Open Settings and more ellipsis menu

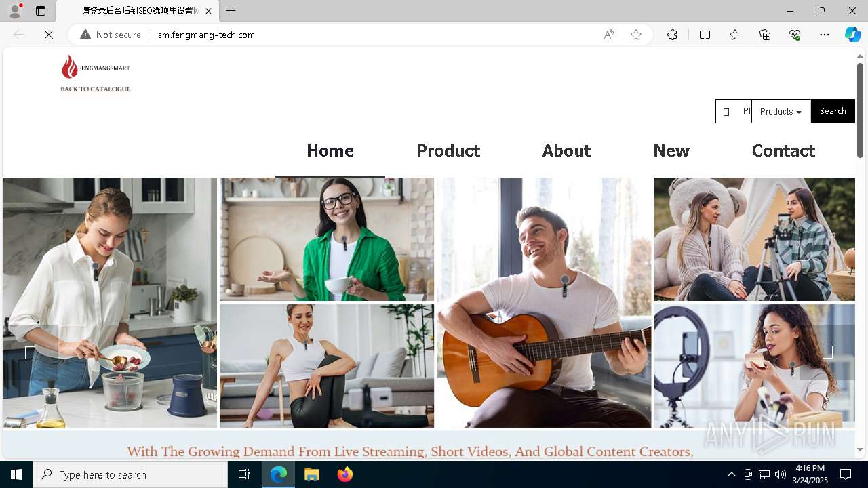825,35
